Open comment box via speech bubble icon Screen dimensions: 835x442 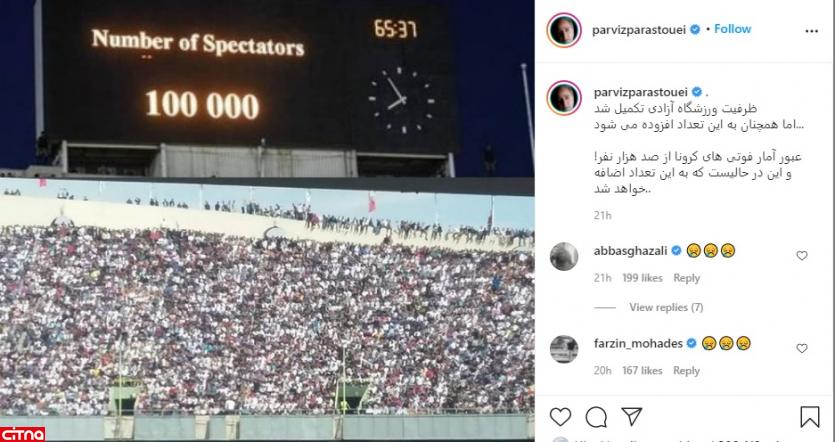tap(596, 417)
